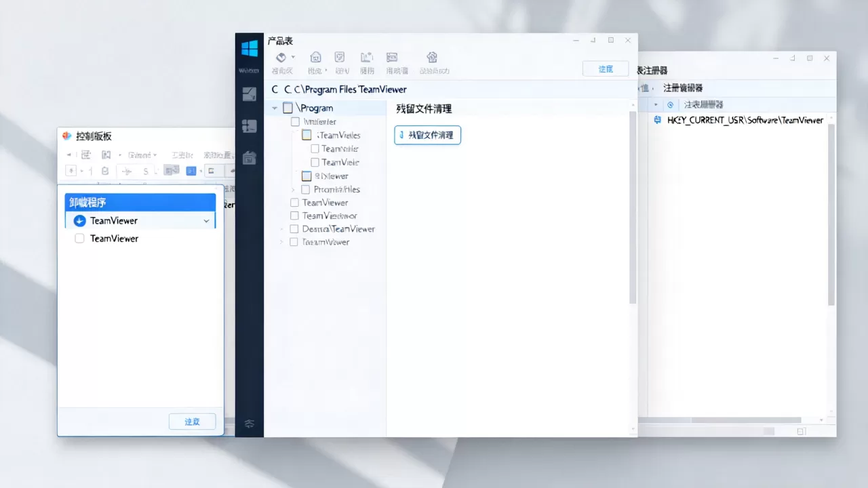The image size is (868, 488).
Task: Click the fourth toolbar icon in the product window
Action: tap(367, 58)
